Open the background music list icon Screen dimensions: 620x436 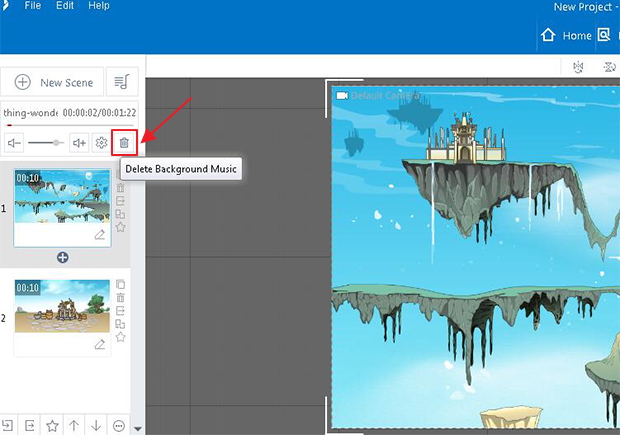(x=122, y=82)
